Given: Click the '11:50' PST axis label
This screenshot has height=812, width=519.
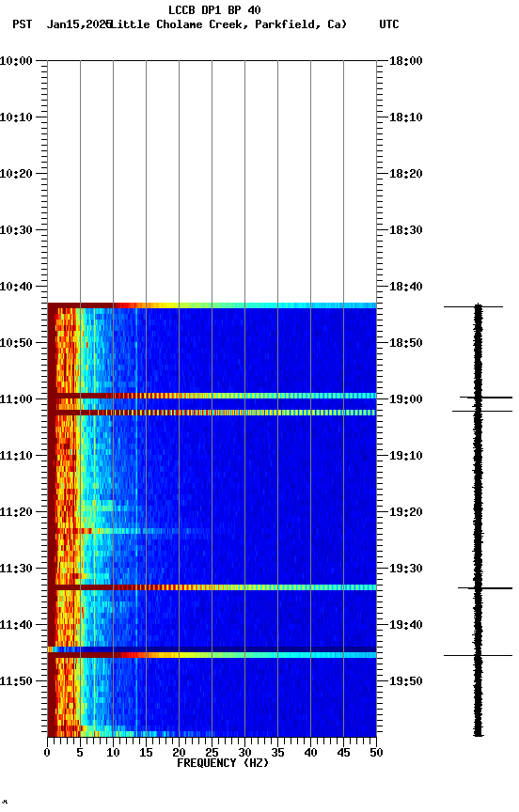Looking at the screenshot, I should [16, 681].
